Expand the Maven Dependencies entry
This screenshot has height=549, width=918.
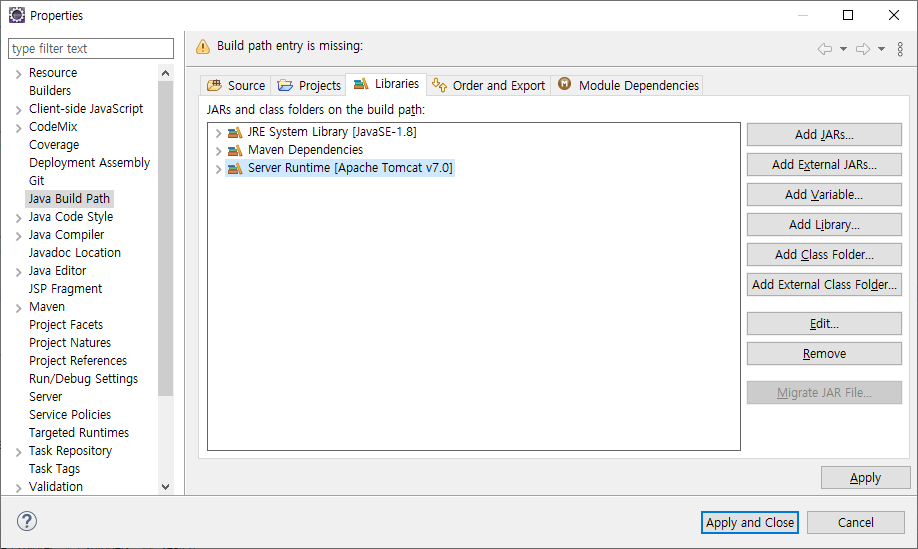[x=218, y=150]
